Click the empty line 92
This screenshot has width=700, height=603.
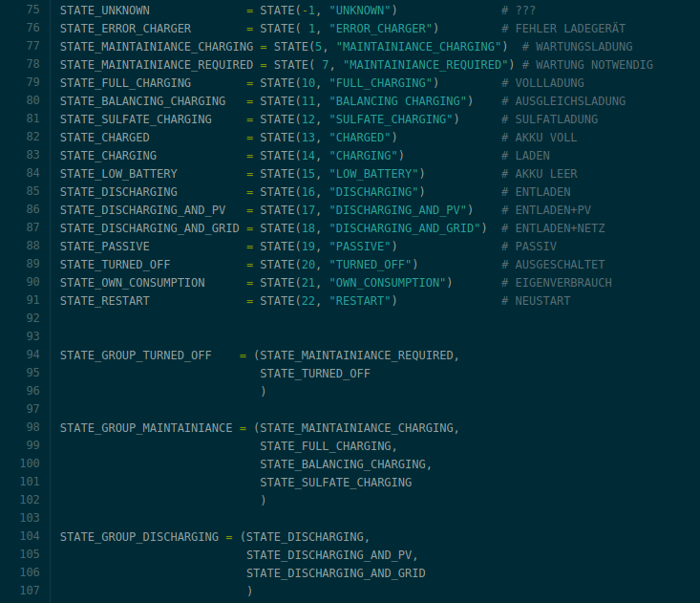(x=286, y=319)
